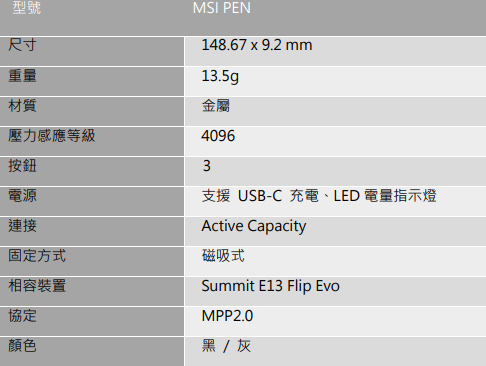Select the 148.67 x 9.2 mm value
Screen dimensions: 486x366
[x=257, y=45]
